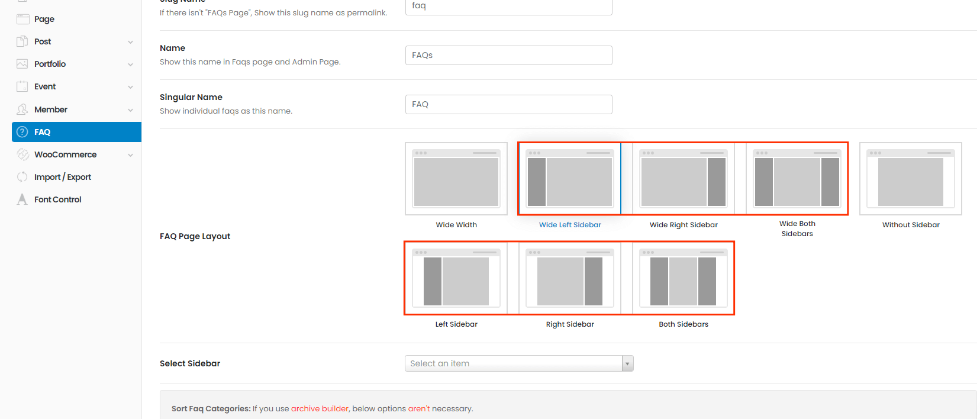Click the Singular Name input field
The width and height of the screenshot is (980, 419).
pos(508,104)
